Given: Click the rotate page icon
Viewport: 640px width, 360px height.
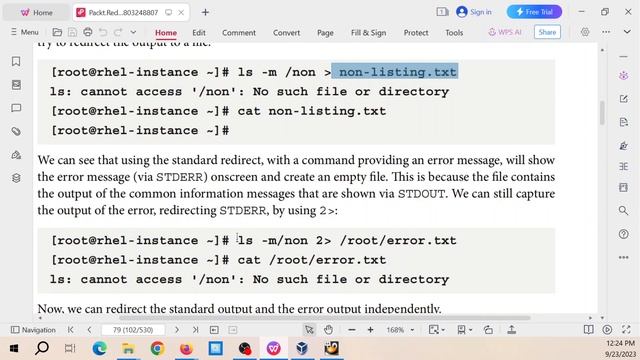Looking at the screenshot, I should [x=488, y=329].
